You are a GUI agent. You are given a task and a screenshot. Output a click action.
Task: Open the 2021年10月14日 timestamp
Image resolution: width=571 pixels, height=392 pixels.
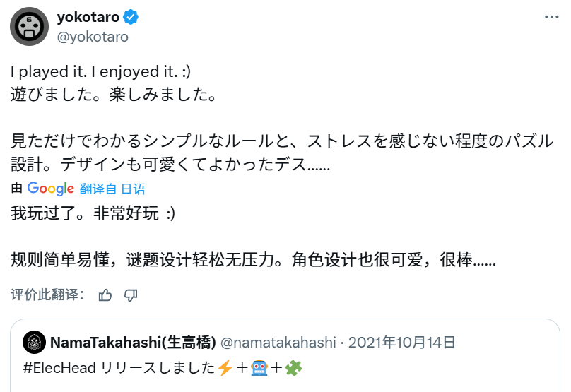pos(402,343)
